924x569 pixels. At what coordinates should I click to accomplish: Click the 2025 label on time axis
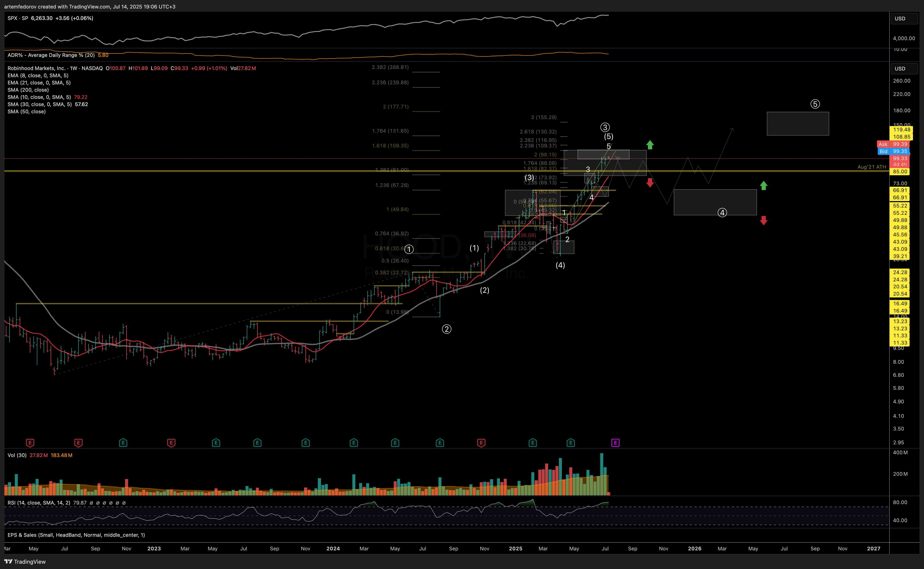516,549
